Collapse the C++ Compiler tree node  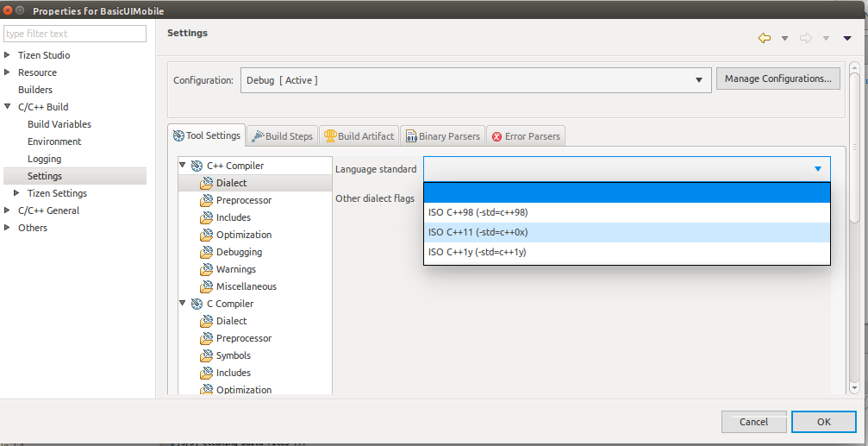point(183,165)
